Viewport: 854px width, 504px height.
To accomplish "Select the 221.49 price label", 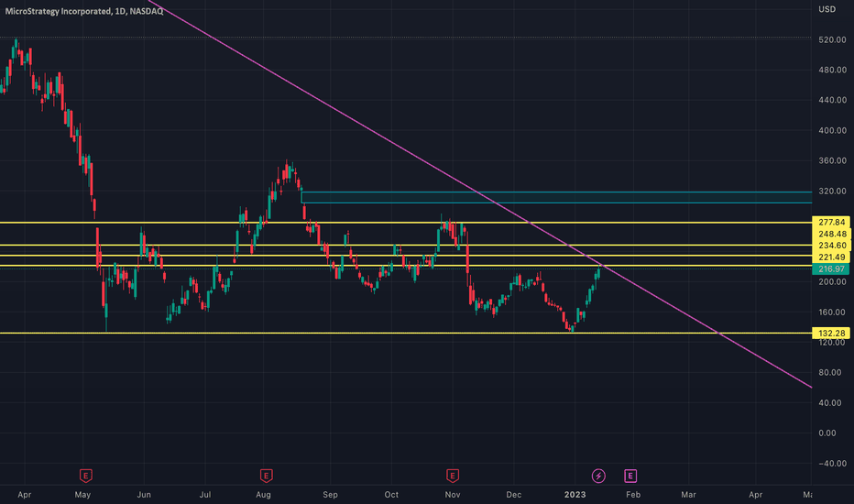I will (831, 257).
